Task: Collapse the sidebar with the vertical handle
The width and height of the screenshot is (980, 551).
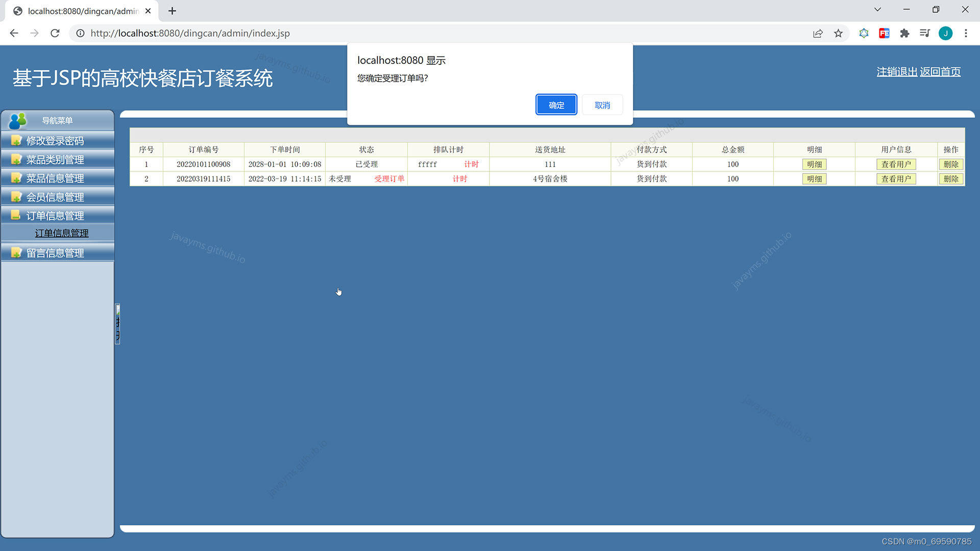Action: click(118, 324)
